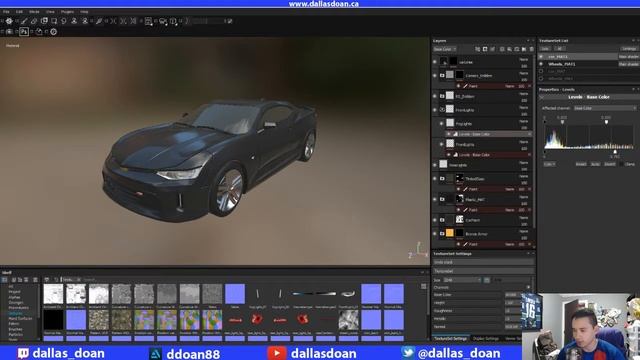Click All in TextureSet List

coord(560,49)
